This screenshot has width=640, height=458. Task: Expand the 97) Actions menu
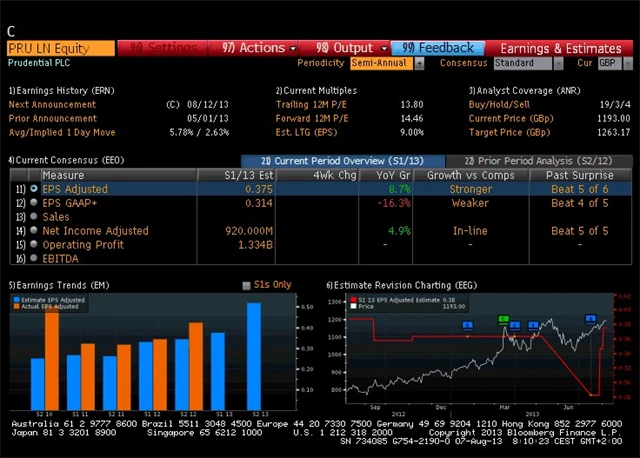coord(253,48)
